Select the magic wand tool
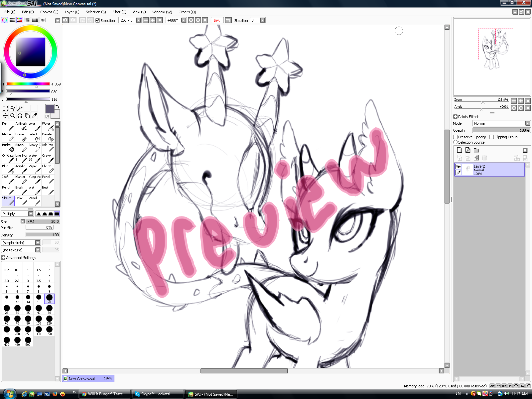532x399 pixels. 20,108
